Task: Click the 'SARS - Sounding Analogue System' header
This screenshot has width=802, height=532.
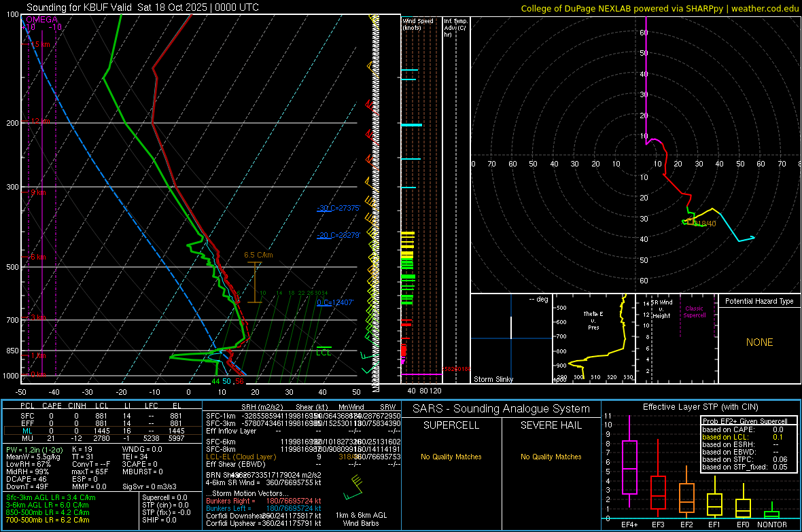Action: 502,408
